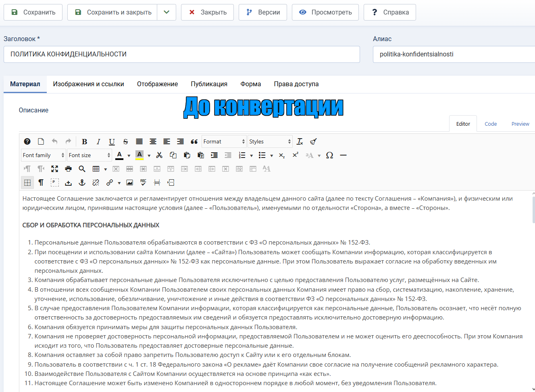Viewport: 535px width, 392px height.
Task: Toggle italic formatting
Action: tap(98, 141)
